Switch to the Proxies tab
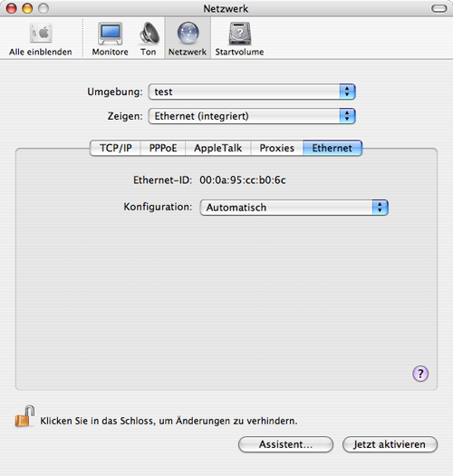The width and height of the screenshot is (453, 476). [x=276, y=148]
